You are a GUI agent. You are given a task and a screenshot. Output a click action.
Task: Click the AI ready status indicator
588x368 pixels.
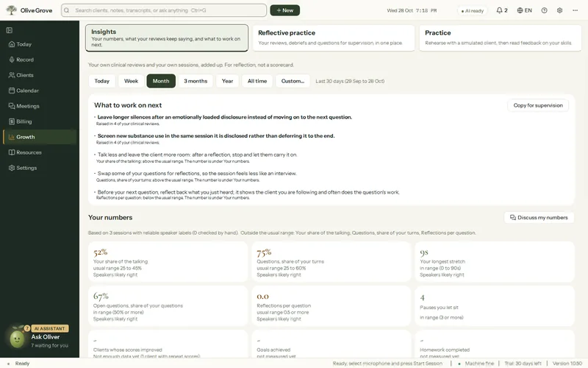pyautogui.click(x=472, y=10)
